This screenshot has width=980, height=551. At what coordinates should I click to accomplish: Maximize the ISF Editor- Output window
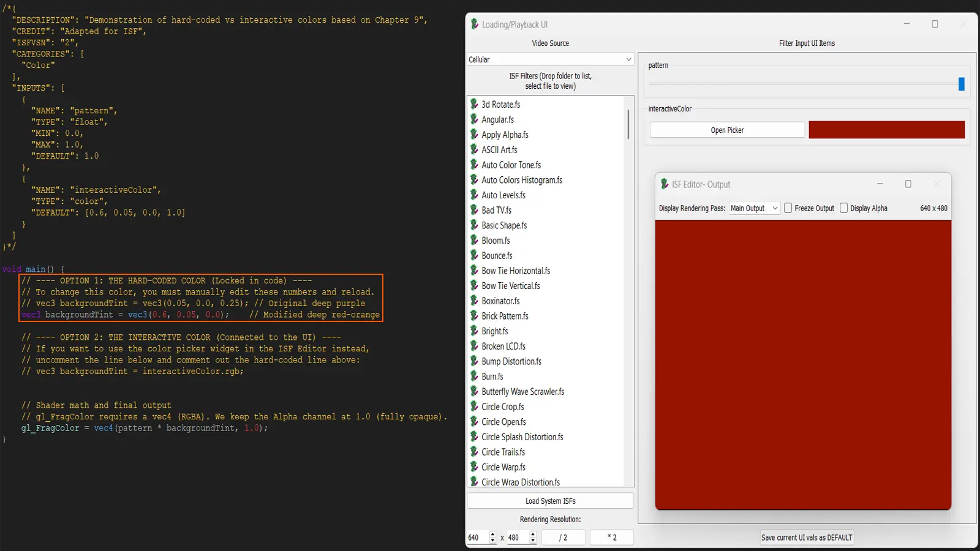[x=908, y=184]
